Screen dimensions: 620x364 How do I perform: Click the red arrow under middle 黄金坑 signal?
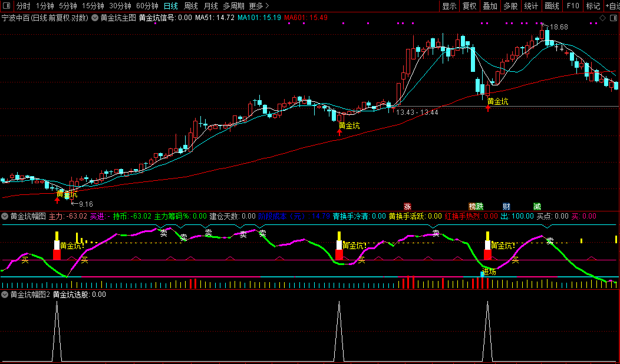click(x=339, y=132)
